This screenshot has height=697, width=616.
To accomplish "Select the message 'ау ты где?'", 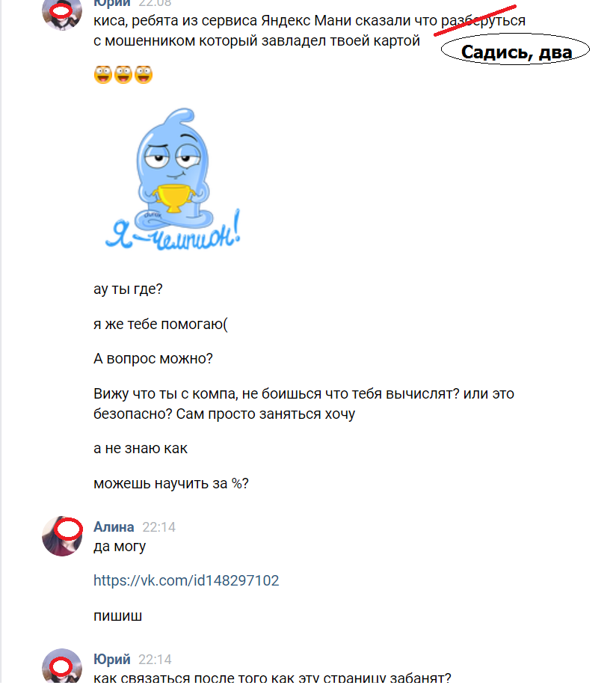I will (128, 289).
